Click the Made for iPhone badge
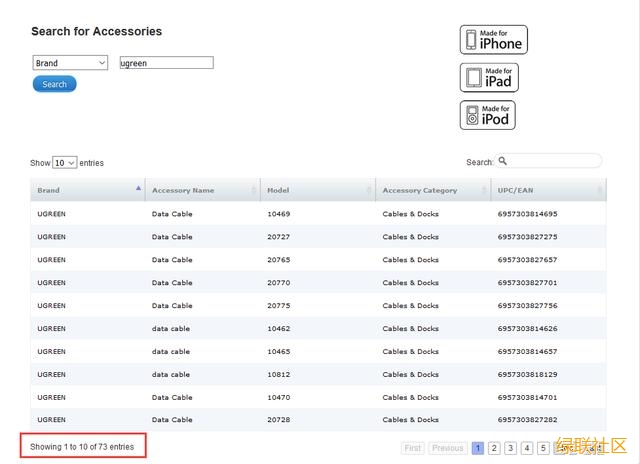 (493, 39)
